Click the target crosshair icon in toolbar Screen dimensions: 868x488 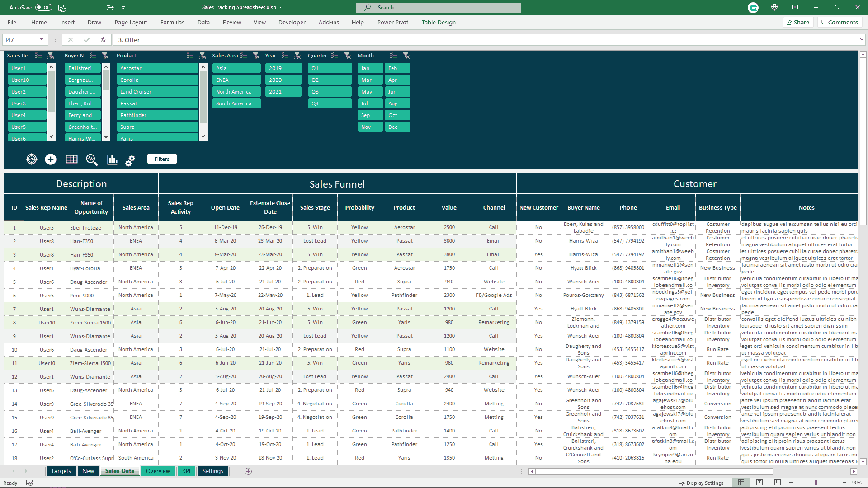click(32, 159)
